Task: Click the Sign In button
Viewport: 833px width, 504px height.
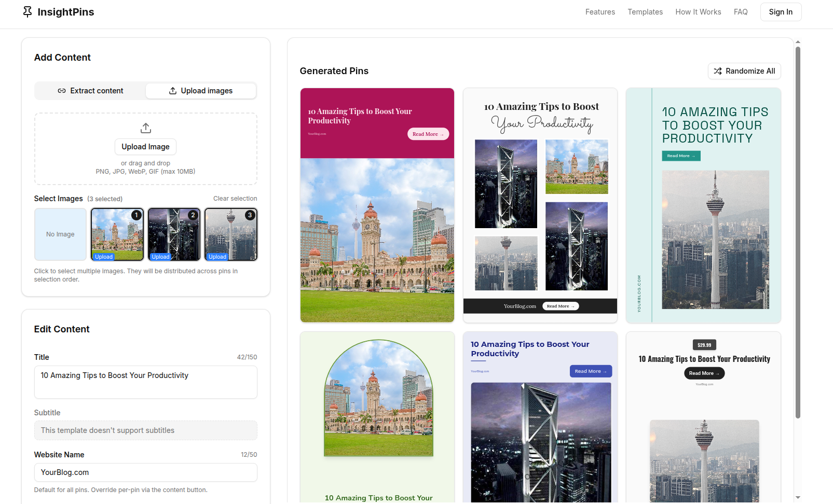Action: [x=781, y=12]
